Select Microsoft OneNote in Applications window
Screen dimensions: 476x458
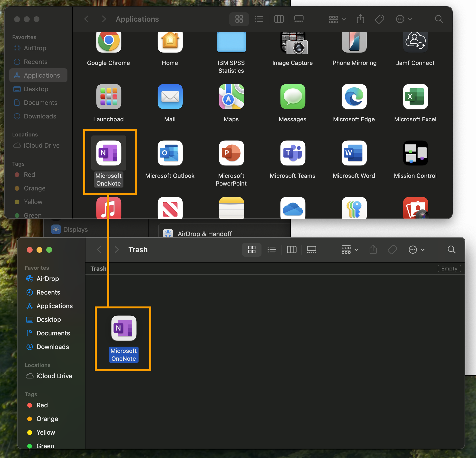[109, 153]
